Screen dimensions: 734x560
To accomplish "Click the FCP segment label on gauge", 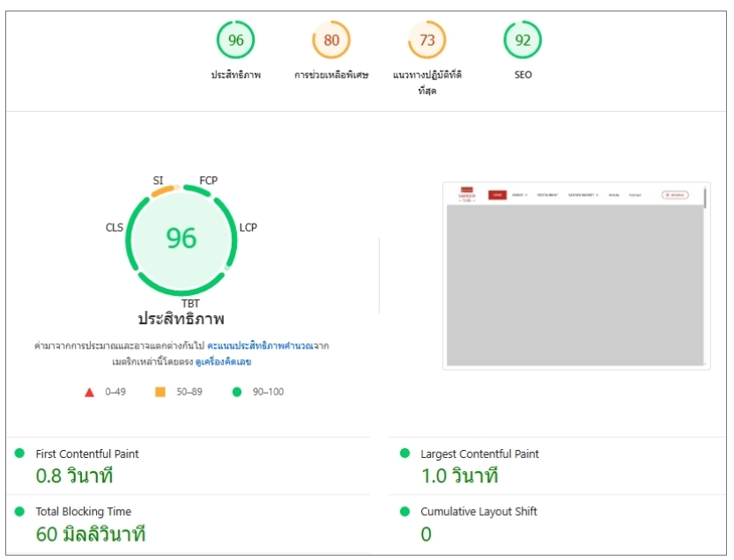I will 208,181.
